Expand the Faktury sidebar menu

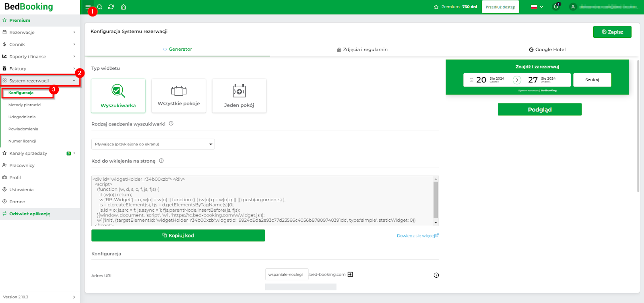click(x=40, y=68)
